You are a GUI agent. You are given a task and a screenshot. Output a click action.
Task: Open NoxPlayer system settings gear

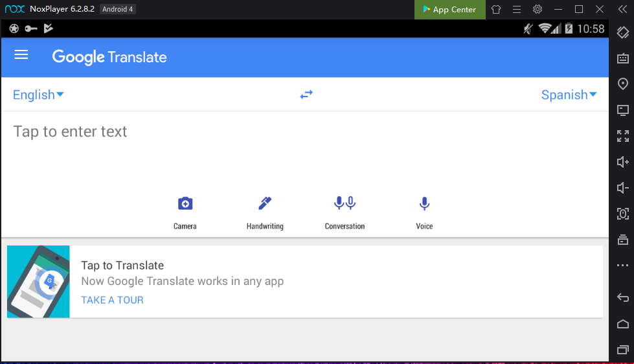[x=538, y=9]
